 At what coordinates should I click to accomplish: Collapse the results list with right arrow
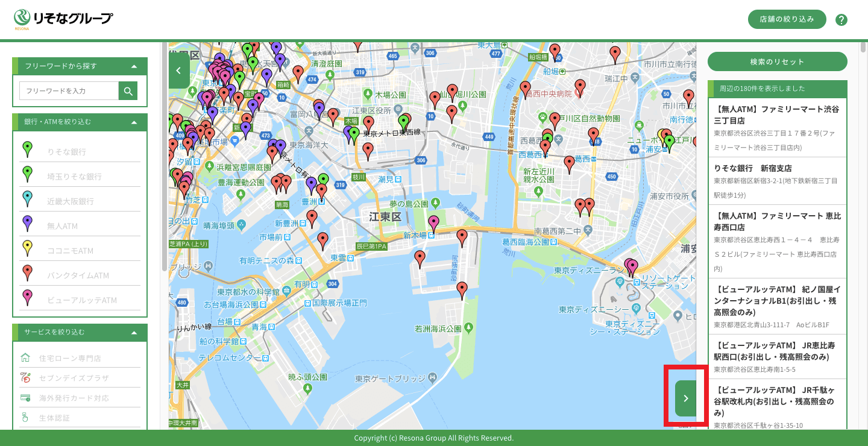click(x=686, y=398)
